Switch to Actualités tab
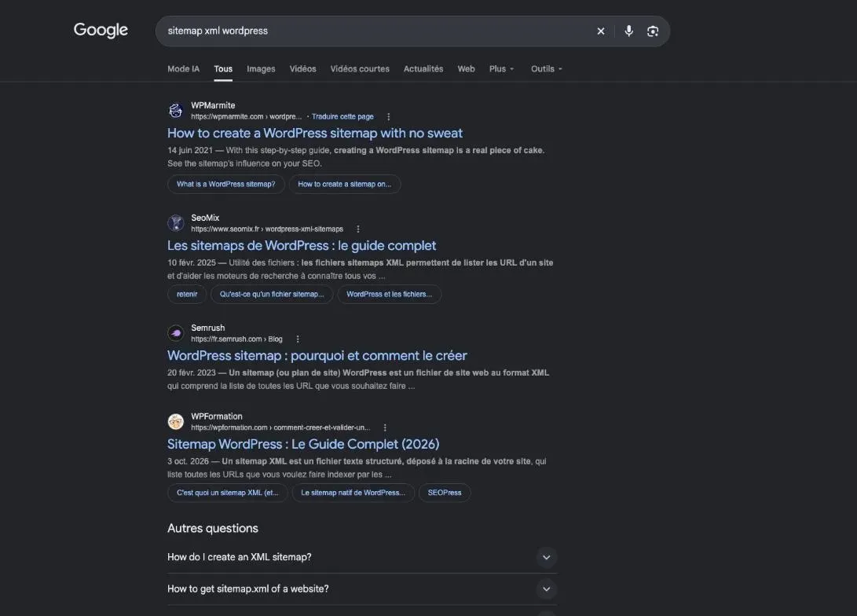The height and width of the screenshot is (616, 857). (423, 69)
